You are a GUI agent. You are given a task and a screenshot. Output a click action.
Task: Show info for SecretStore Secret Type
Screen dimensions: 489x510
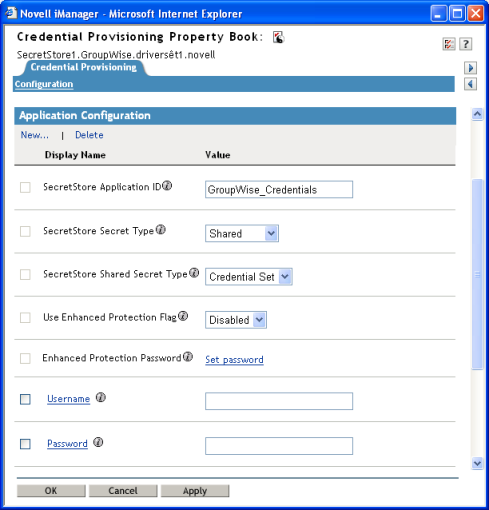(x=161, y=230)
